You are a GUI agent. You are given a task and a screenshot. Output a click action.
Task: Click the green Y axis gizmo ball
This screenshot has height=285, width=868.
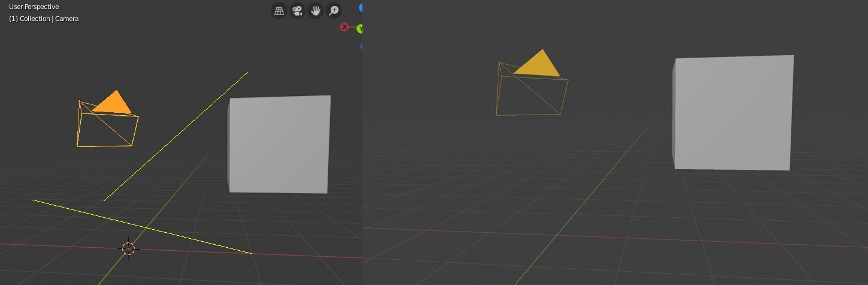pyautogui.click(x=360, y=29)
